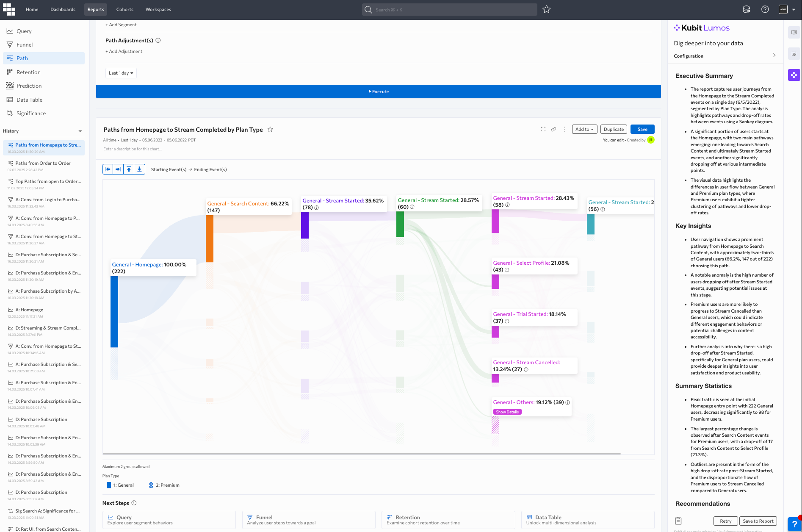Click Save to Report

pos(758,521)
